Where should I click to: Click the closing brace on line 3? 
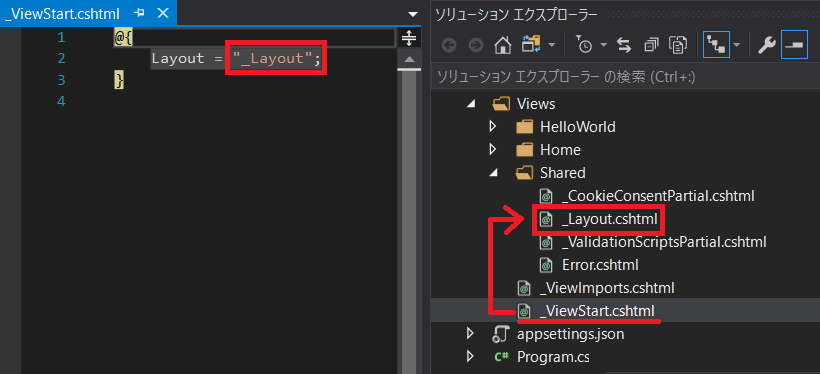pos(119,80)
